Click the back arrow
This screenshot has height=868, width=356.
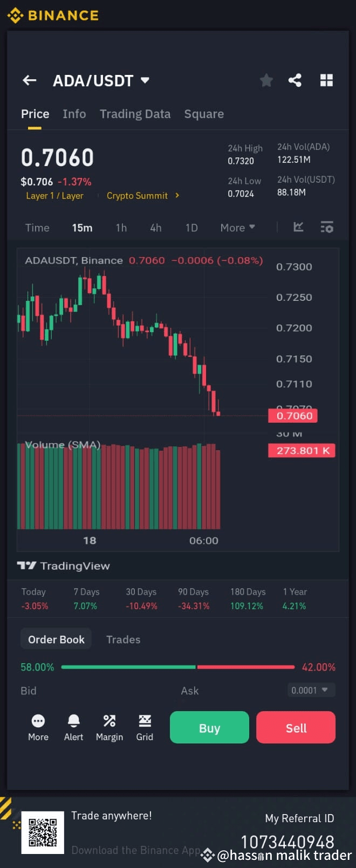(x=29, y=80)
